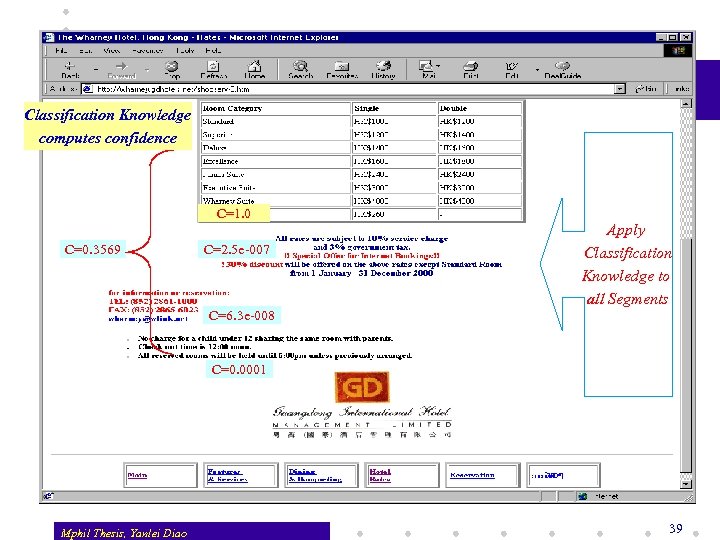Screen dimensions: 720x540
Task: Click the Double rate in the Wharney Suite row
Action: [x=480, y=201]
